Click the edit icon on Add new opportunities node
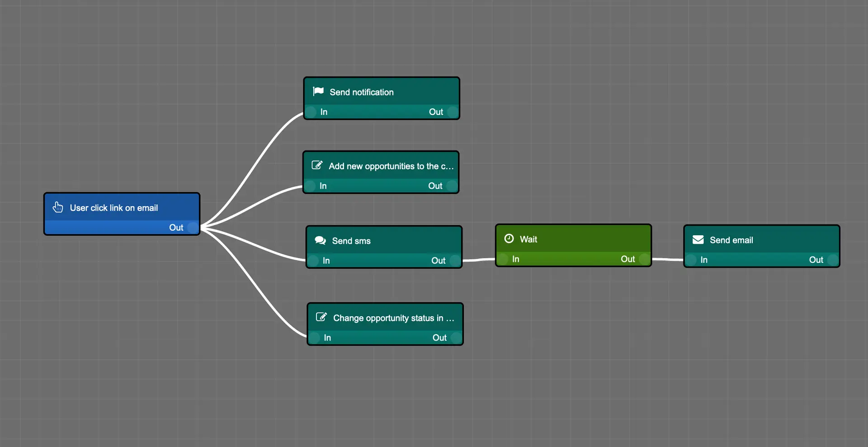Viewport: 868px width, 447px height. coord(317,165)
